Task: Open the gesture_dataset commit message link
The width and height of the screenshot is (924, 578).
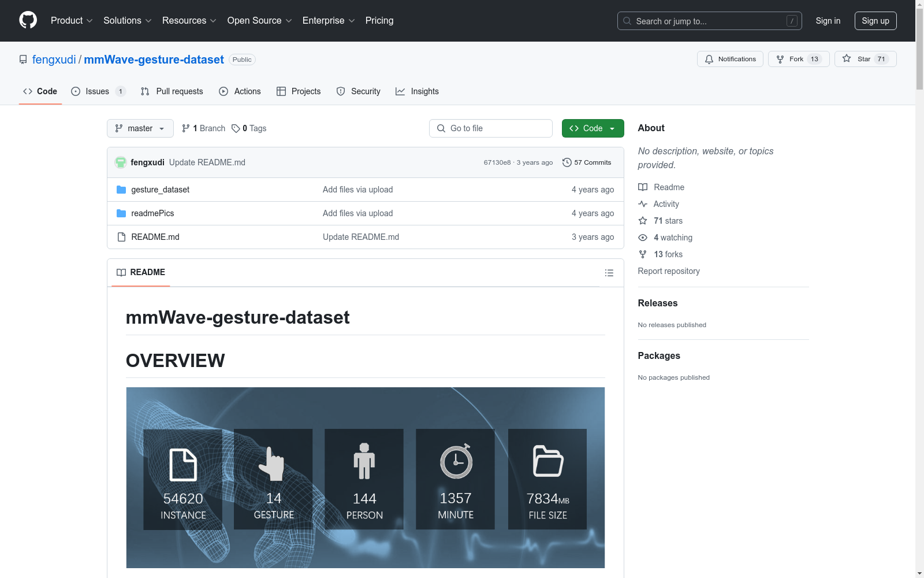Action: coord(357,190)
